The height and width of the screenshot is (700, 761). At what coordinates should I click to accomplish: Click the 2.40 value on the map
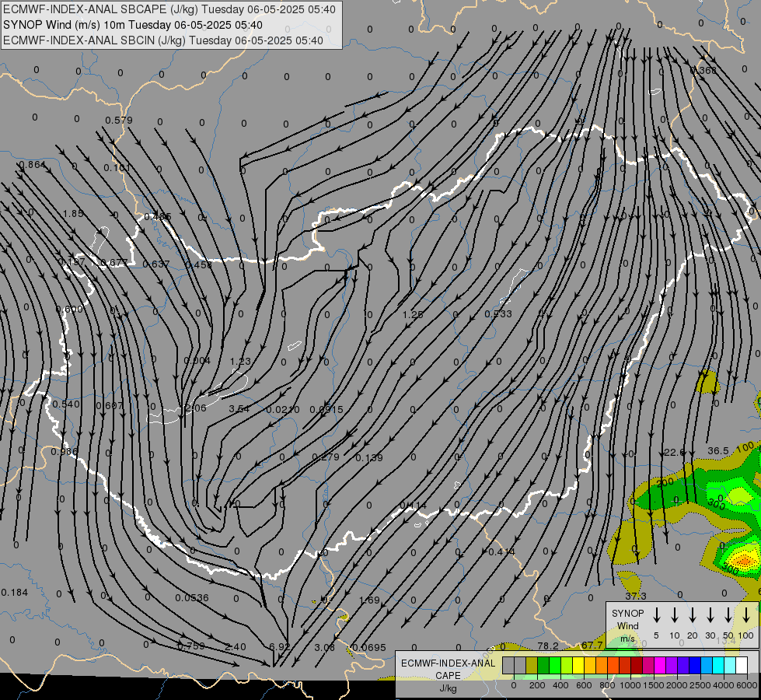[x=236, y=646]
